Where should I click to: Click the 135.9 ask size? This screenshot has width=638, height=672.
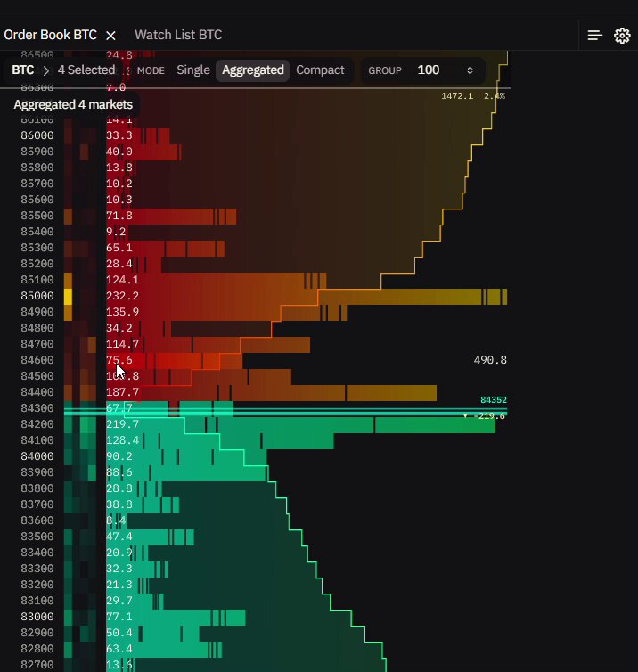[123, 312]
